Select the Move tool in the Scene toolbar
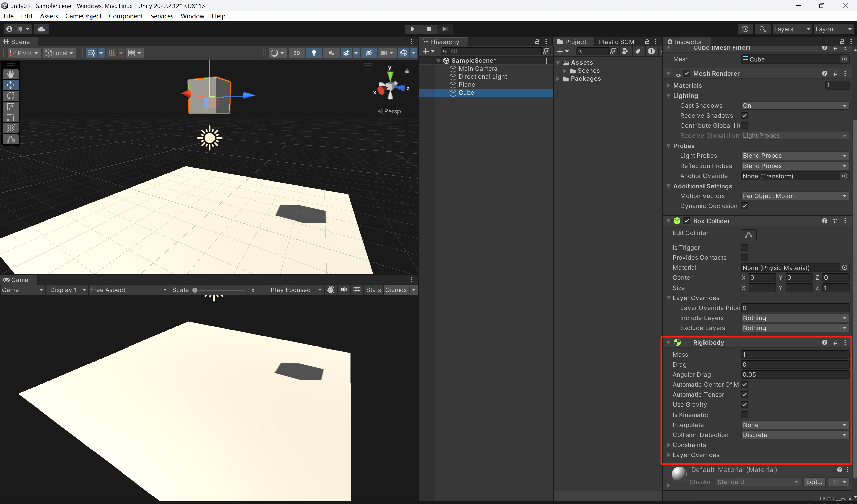The width and height of the screenshot is (857, 504). coord(10,85)
